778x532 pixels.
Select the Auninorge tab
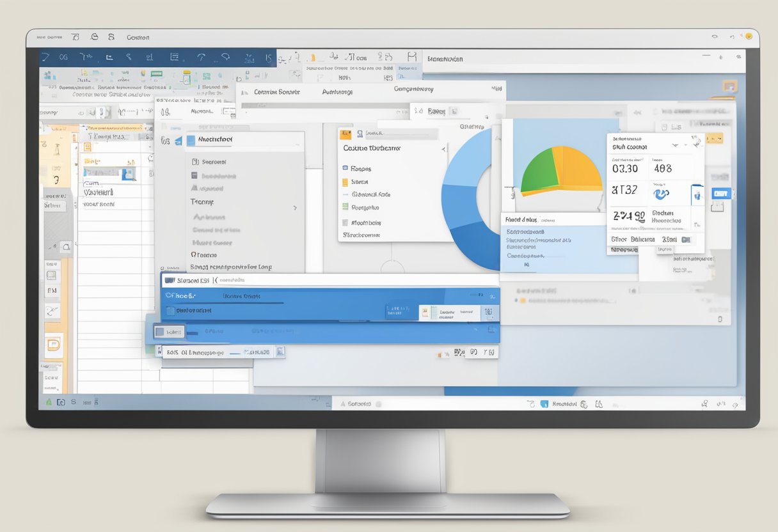pos(337,92)
